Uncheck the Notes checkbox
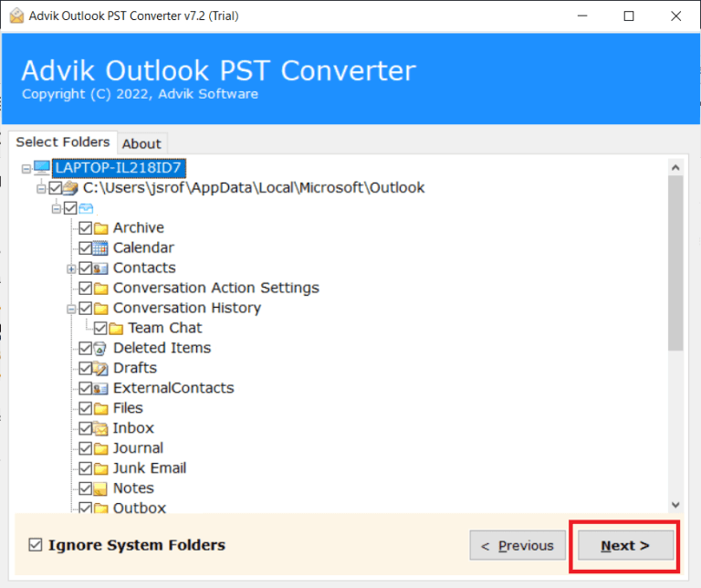 (86, 488)
